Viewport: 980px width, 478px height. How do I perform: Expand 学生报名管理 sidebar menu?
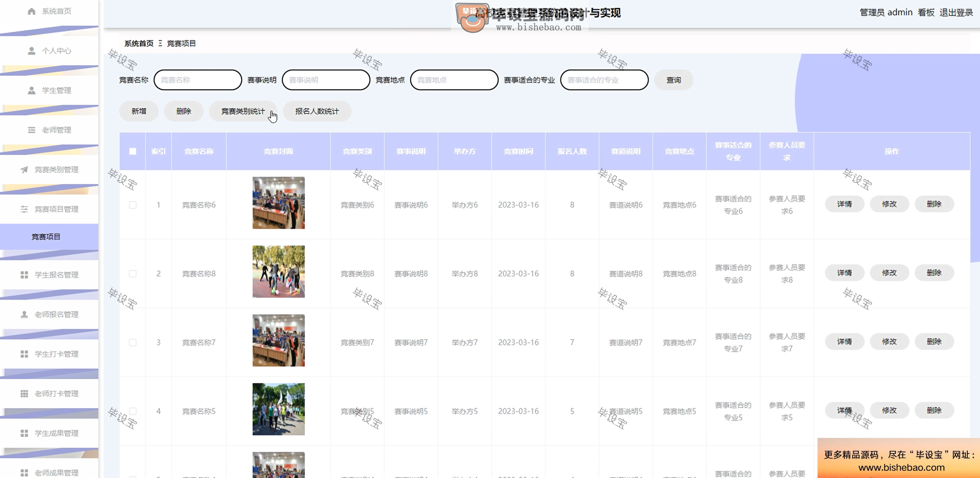click(x=50, y=275)
